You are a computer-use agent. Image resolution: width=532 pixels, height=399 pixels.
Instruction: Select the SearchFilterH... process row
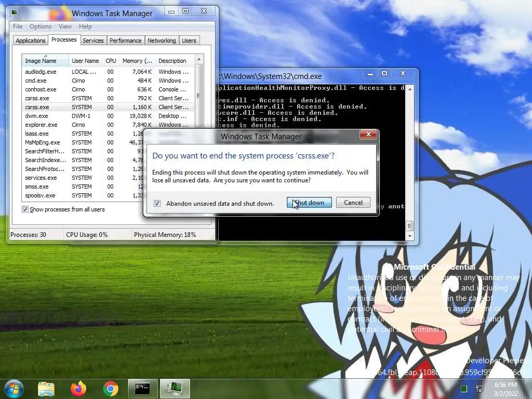click(x=83, y=151)
